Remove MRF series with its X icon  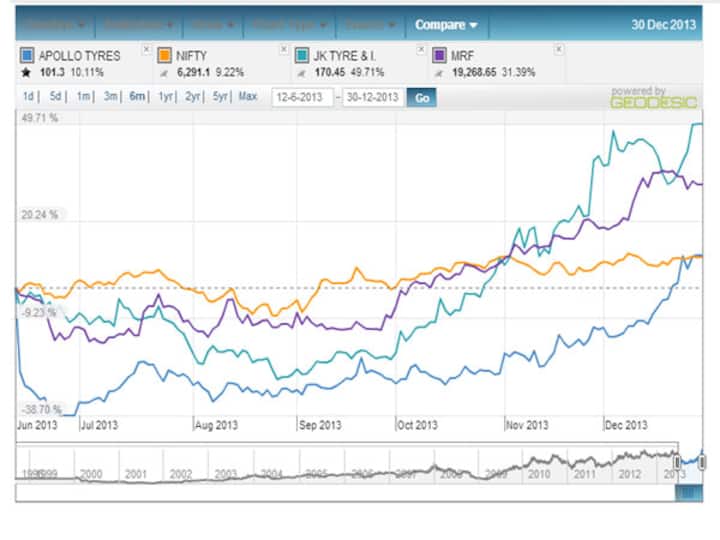pos(558,49)
